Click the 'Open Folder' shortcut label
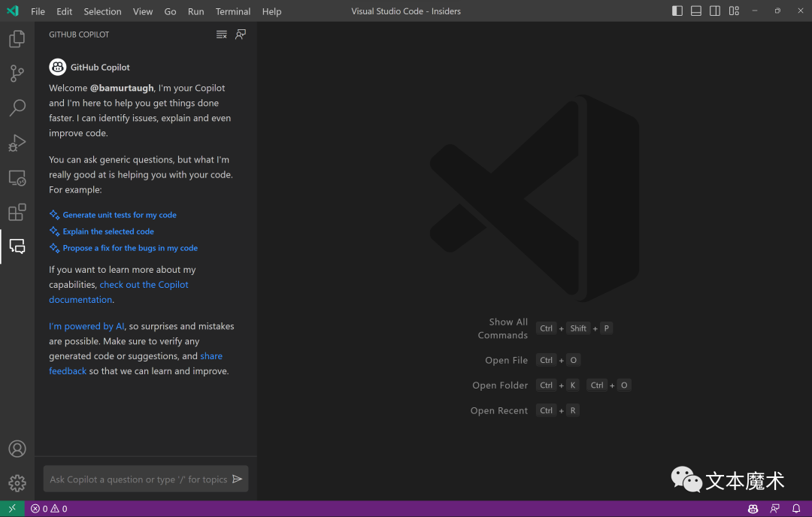812x517 pixels. point(500,385)
